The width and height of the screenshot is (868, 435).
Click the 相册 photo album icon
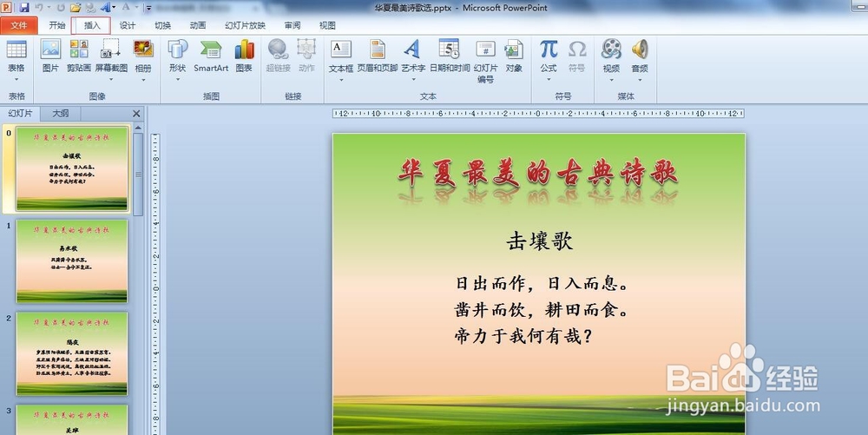(143, 49)
